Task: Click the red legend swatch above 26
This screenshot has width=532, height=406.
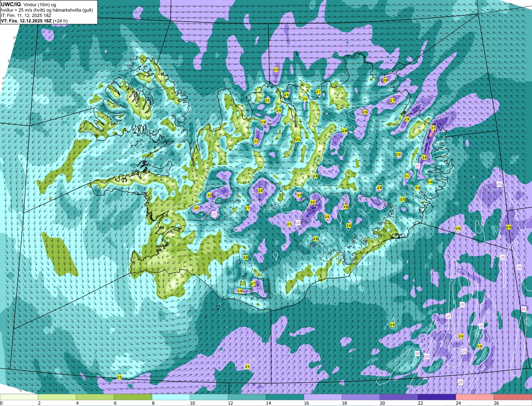Action: pos(513,397)
